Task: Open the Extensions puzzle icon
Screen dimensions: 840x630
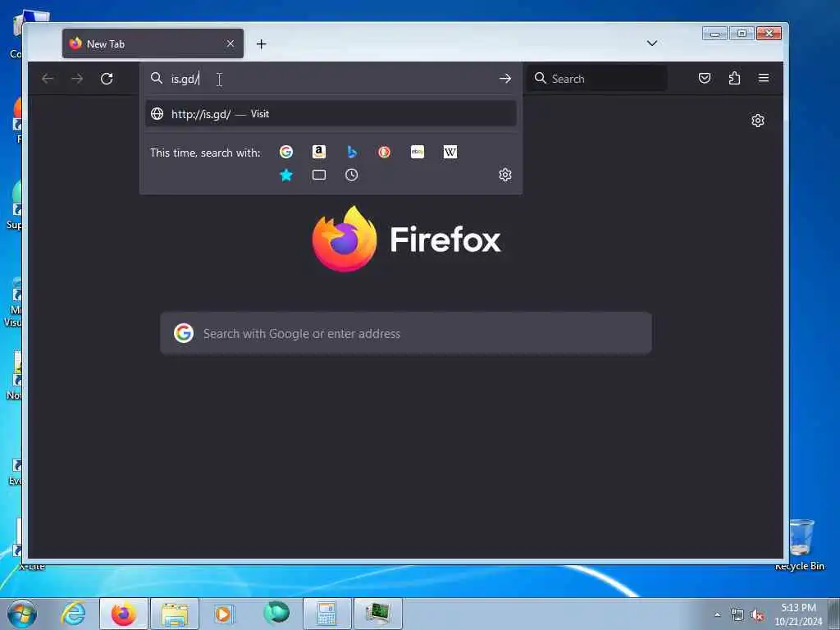Action: coord(734,79)
